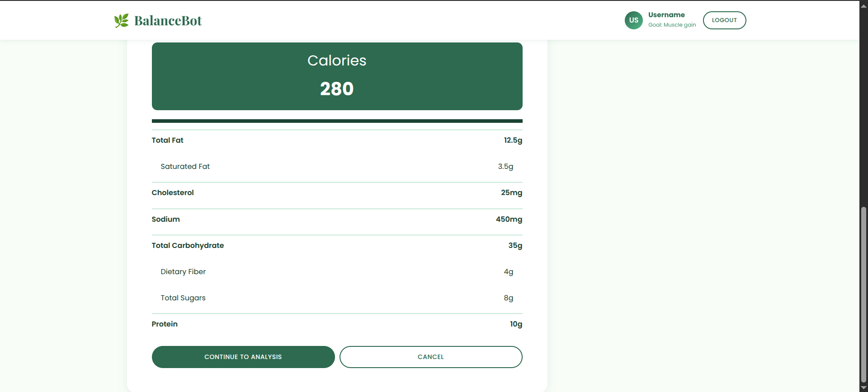Click the 3.5g Saturated Fat value
The width and height of the screenshot is (868, 392).
coord(505,166)
